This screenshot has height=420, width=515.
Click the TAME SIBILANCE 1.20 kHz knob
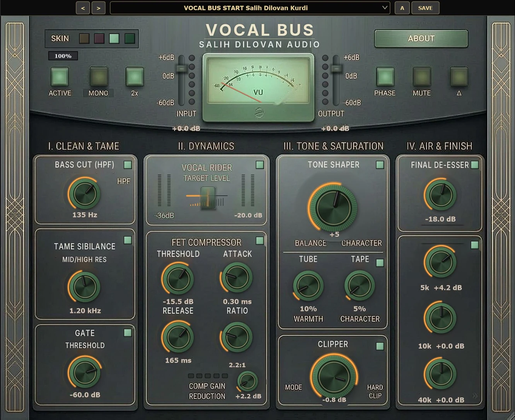pos(85,287)
